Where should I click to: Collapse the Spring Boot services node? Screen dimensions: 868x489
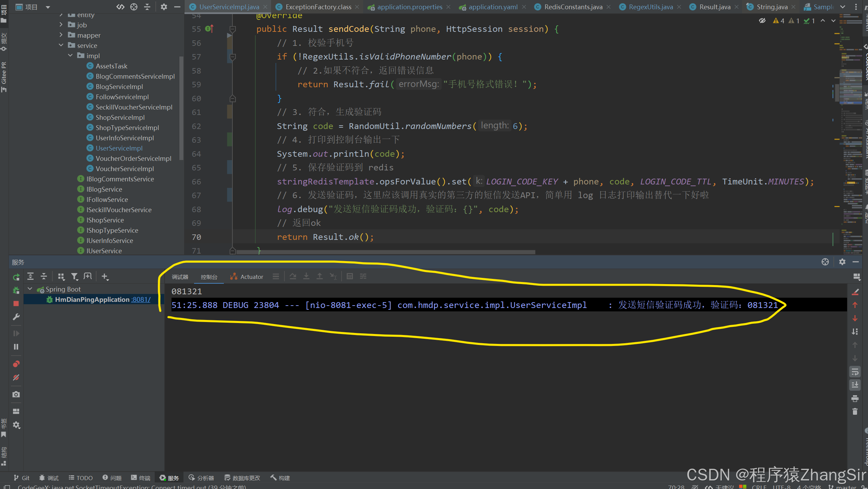[x=30, y=289]
